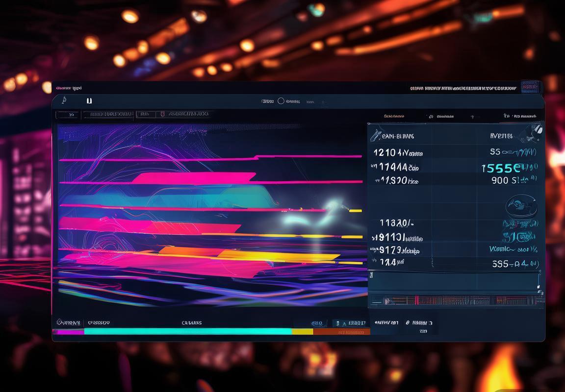This screenshot has width=565, height=392.
Task: Expand the small arrow control above the data panel
Action: (x=472, y=117)
